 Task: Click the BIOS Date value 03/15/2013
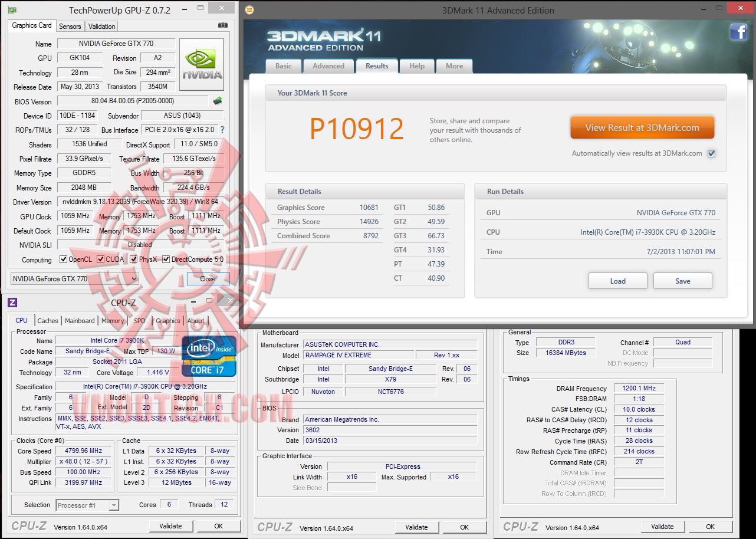click(390, 441)
